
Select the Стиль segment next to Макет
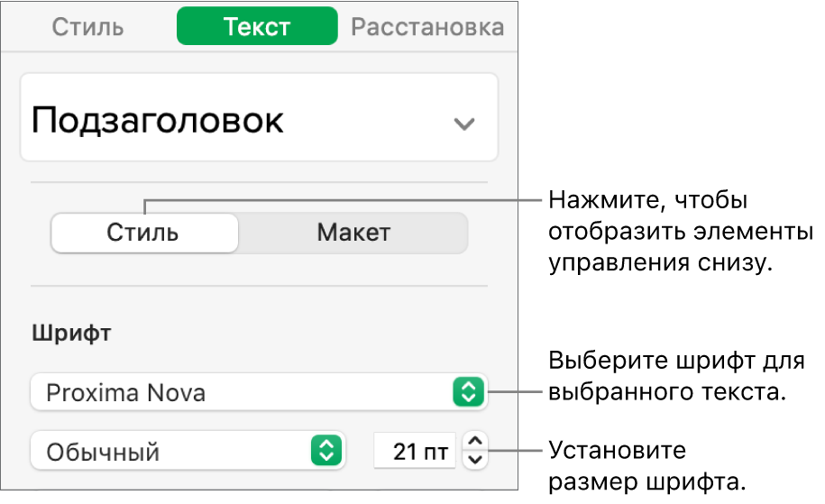144,233
